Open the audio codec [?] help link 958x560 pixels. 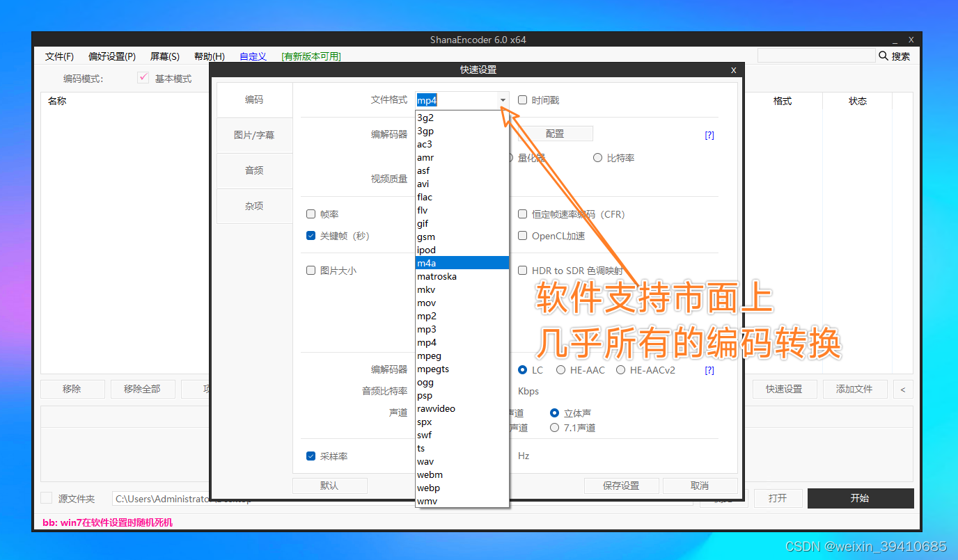[x=709, y=370]
